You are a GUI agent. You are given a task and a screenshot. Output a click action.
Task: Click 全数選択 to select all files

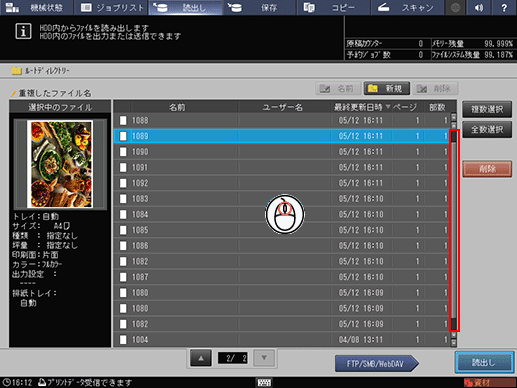click(487, 129)
